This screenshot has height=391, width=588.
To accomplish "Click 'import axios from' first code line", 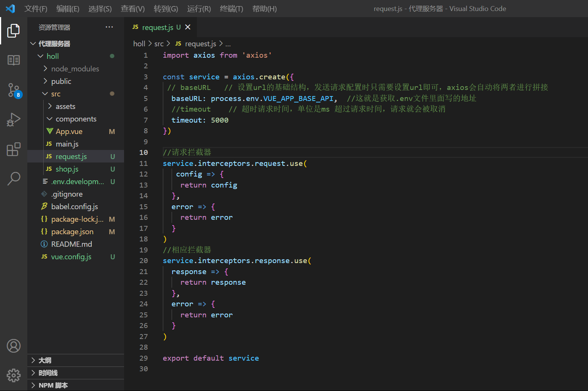I will [x=217, y=55].
